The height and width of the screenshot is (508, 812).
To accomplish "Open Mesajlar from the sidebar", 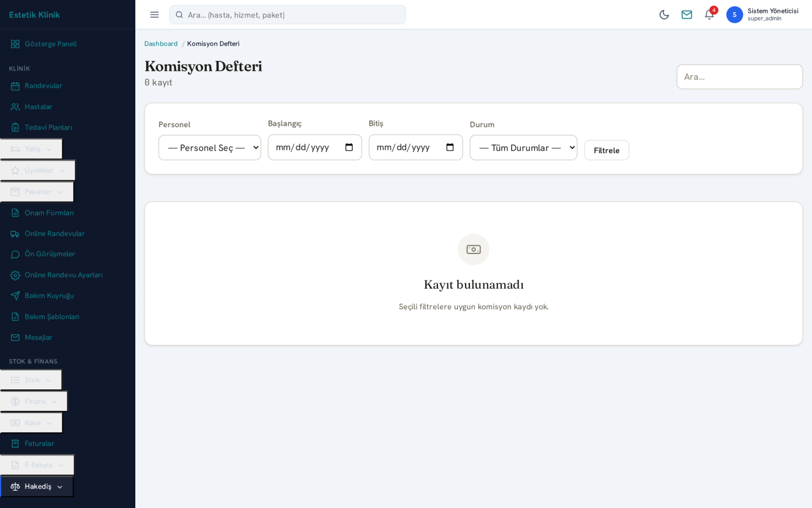I will pos(38,337).
